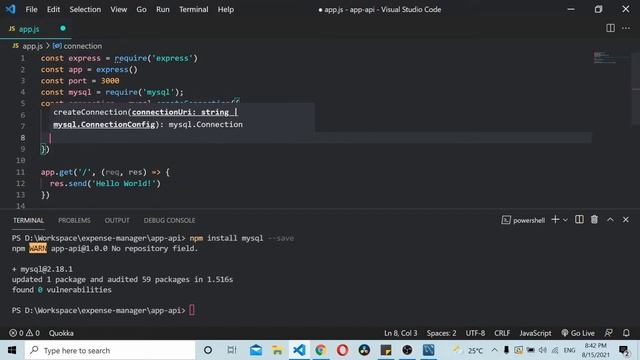Click the VS Code logo in the title bar
The height and width of the screenshot is (360, 640).
pos(11,9)
